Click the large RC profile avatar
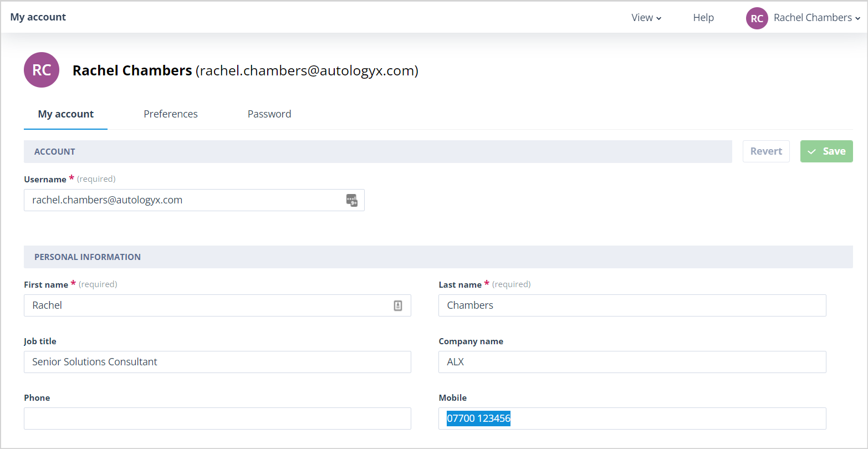This screenshot has height=449, width=868. tap(42, 70)
